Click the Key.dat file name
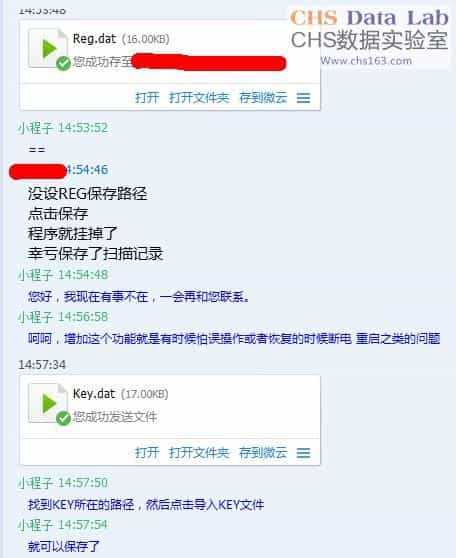 tap(94, 394)
